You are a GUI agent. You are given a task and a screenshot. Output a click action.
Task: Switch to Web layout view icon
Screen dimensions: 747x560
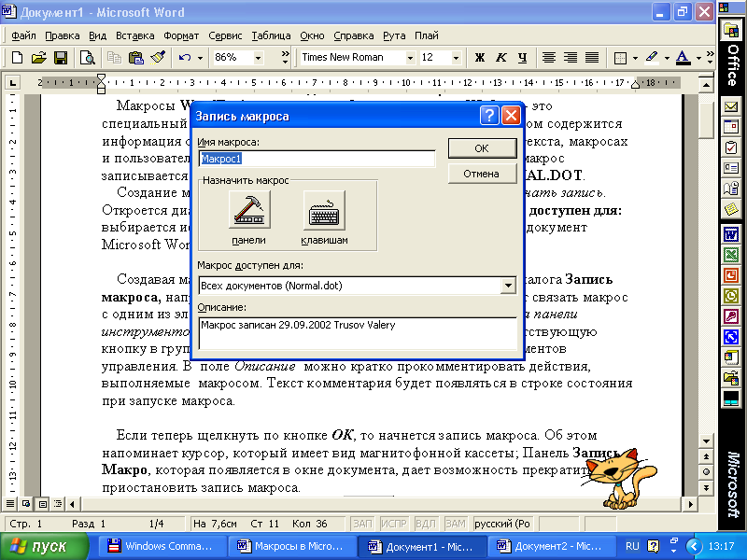click(x=26, y=503)
